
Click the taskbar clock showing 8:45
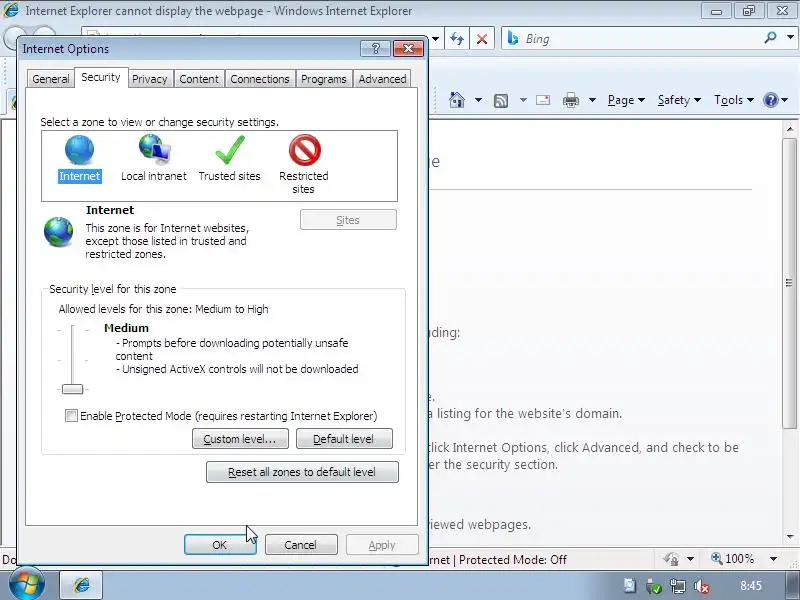[x=751, y=585]
